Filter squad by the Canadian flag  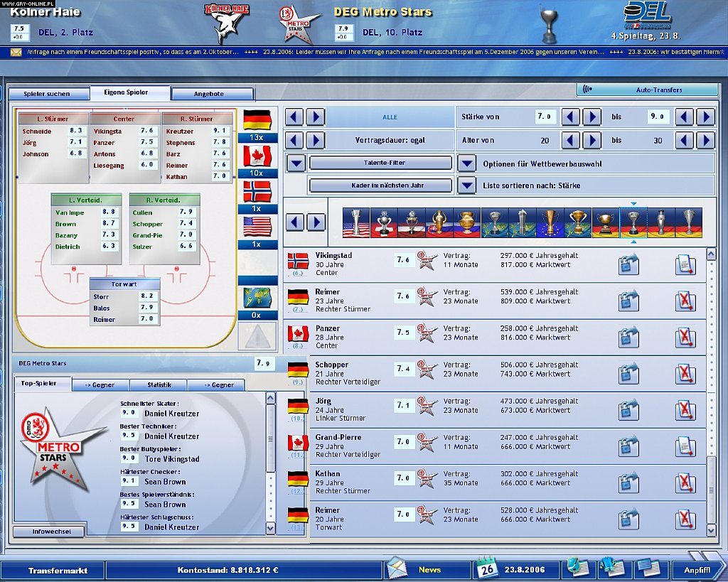[255, 156]
